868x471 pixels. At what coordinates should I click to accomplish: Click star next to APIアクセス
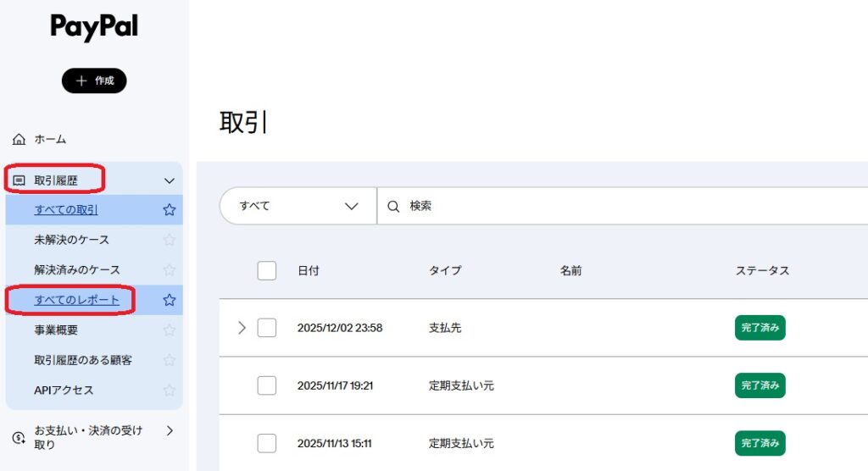pos(169,391)
